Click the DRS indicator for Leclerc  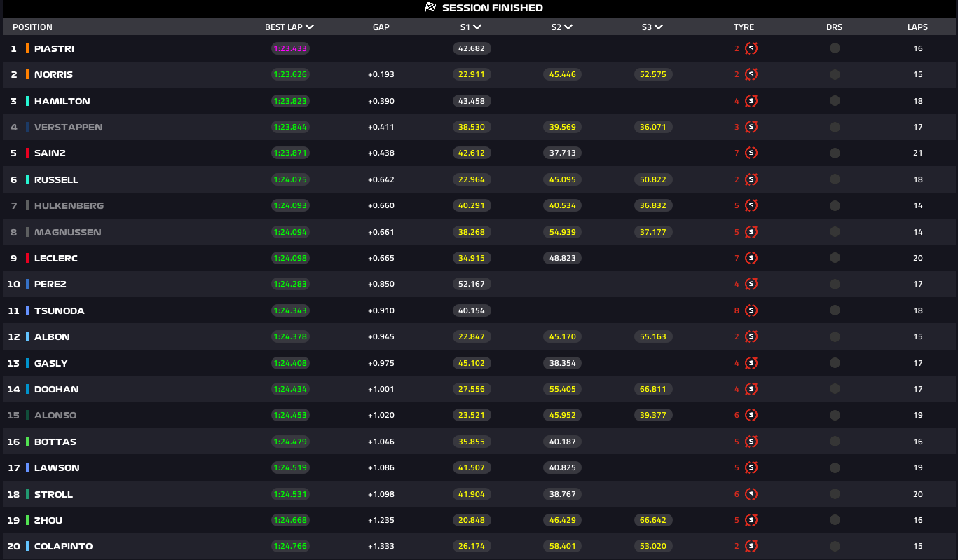click(835, 258)
